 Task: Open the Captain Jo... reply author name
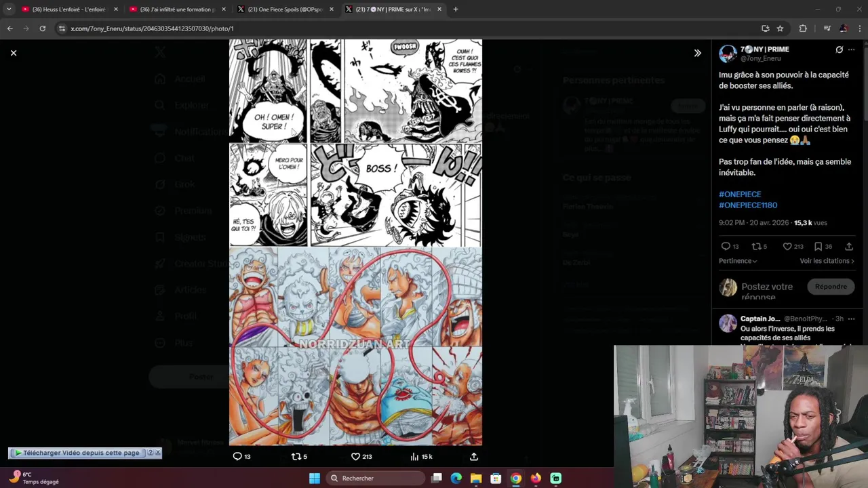760,319
